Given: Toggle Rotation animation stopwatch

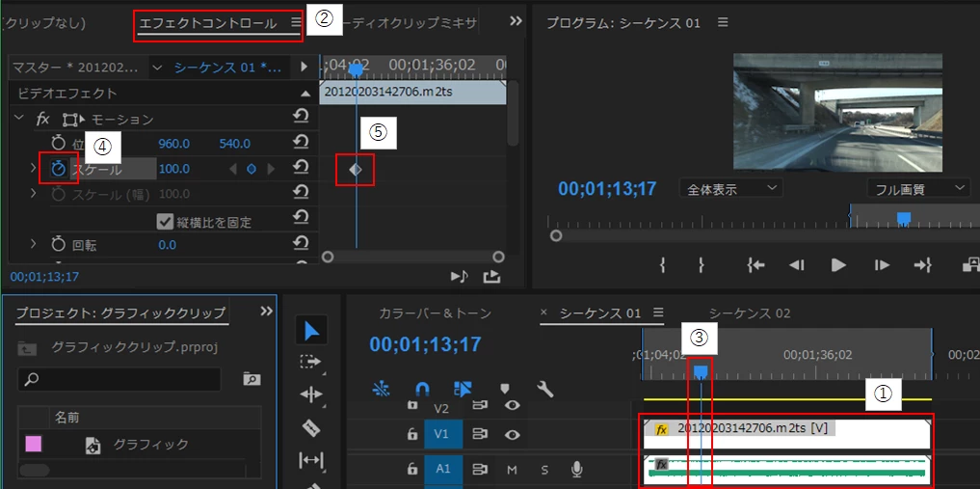Looking at the screenshot, I should 59,245.
